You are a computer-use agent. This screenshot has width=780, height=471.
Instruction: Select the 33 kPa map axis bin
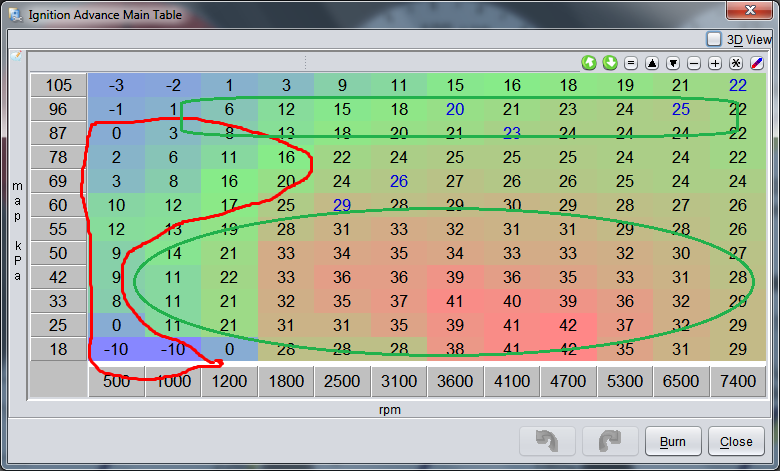click(x=59, y=301)
